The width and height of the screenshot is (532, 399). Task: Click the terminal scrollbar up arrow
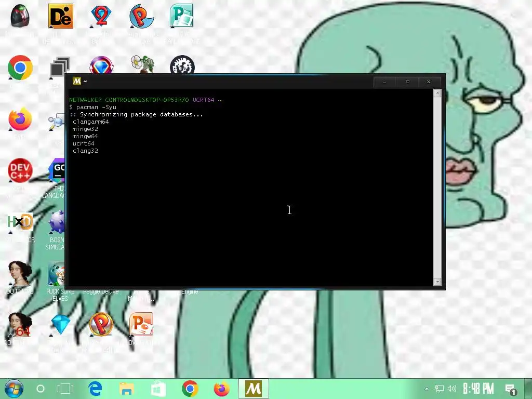pyautogui.click(x=437, y=93)
